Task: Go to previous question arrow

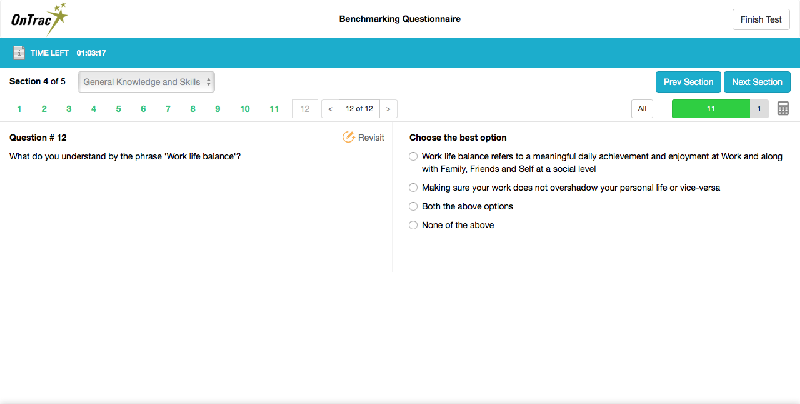Action: tap(331, 108)
